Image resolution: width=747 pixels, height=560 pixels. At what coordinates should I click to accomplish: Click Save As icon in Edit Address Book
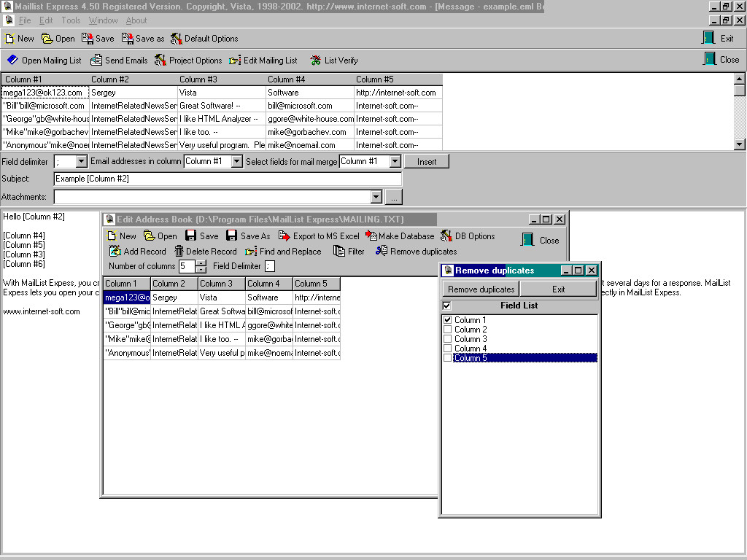[231, 236]
